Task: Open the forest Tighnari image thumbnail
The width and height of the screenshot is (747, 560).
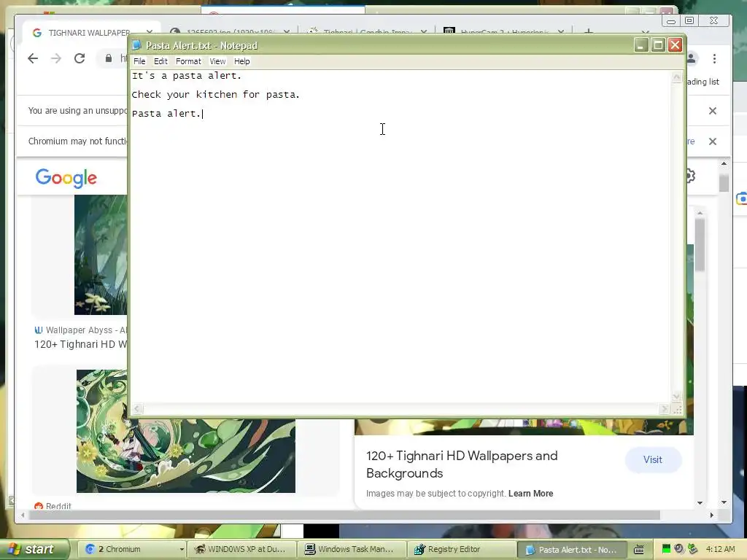Action: click(101, 254)
